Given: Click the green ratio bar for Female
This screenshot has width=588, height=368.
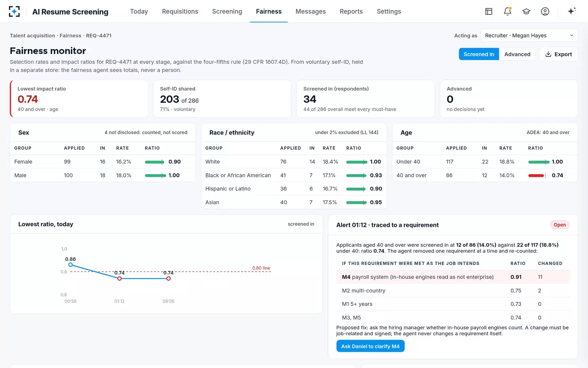Looking at the screenshot, I should coord(154,162).
